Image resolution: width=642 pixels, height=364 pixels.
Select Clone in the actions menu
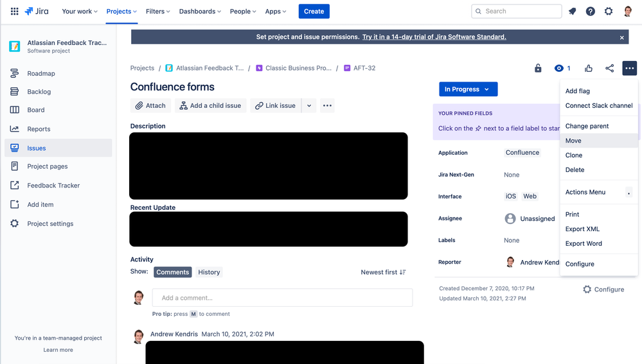(598, 155)
